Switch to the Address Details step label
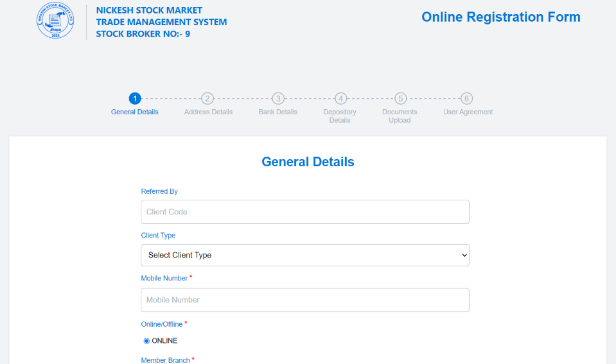 coord(208,112)
